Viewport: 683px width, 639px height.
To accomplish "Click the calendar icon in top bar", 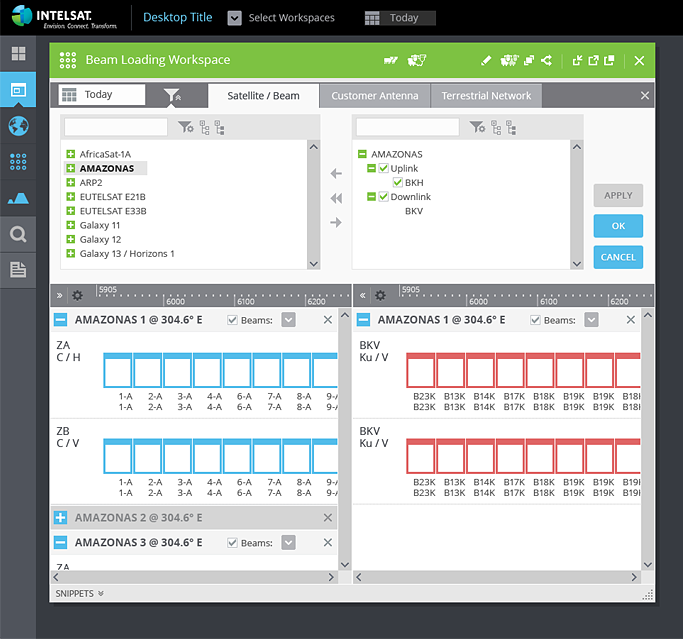I will point(372,18).
